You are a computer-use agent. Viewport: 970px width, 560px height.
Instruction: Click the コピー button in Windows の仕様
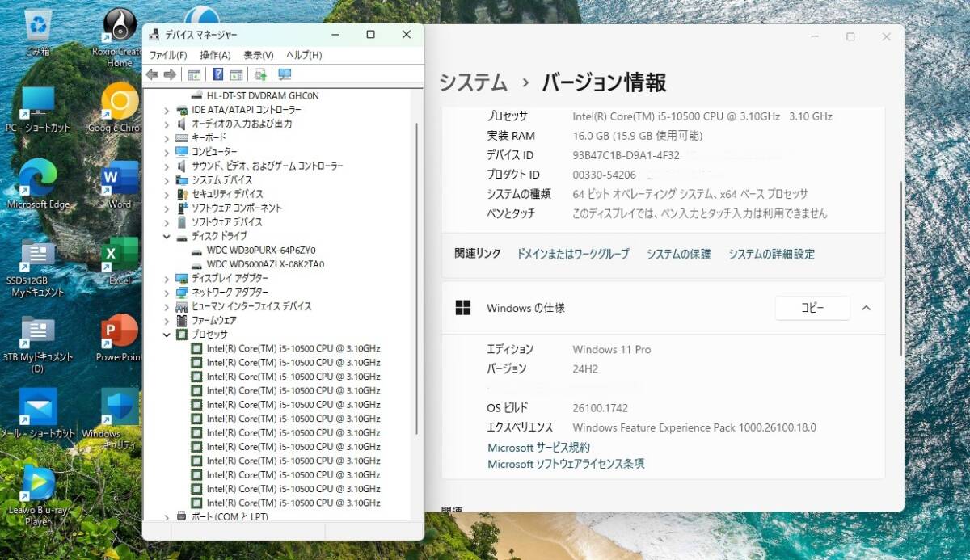(x=812, y=308)
